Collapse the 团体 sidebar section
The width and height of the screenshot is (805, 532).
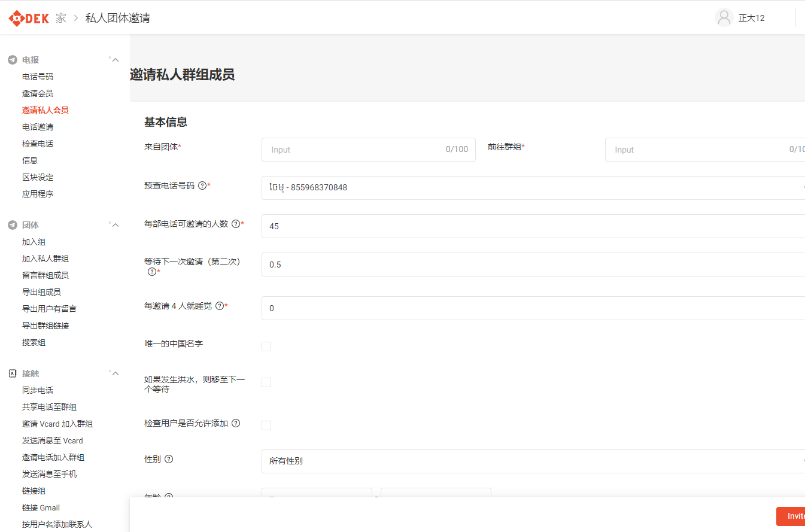point(116,225)
